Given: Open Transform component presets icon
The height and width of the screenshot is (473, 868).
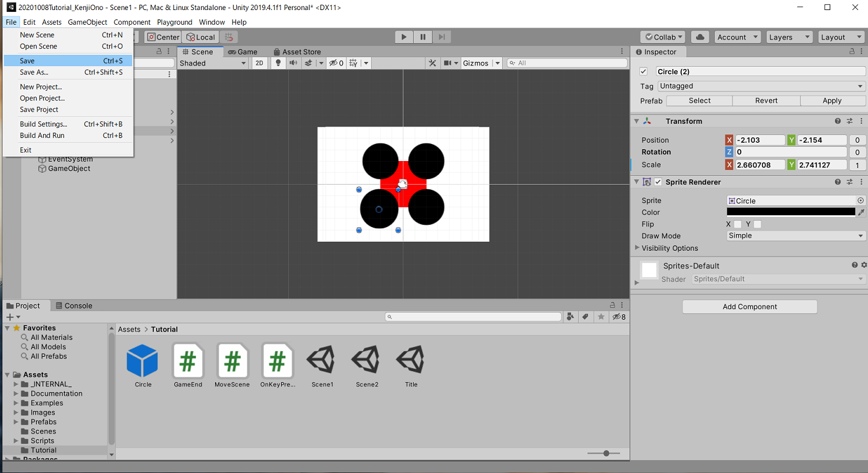Looking at the screenshot, I should [x=850, y=121].
